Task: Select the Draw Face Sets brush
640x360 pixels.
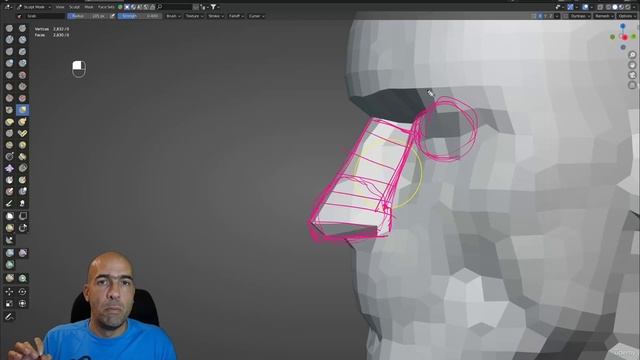Action: click(x=22, y=180)
